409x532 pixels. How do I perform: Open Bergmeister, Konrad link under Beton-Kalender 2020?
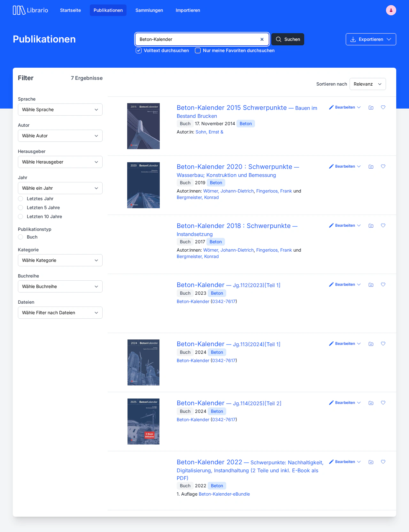pos(198,197)
